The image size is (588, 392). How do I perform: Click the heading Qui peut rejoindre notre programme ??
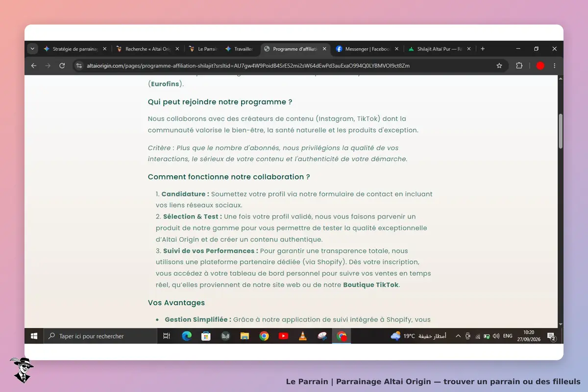pyautogui.click(x=220, y=102)
